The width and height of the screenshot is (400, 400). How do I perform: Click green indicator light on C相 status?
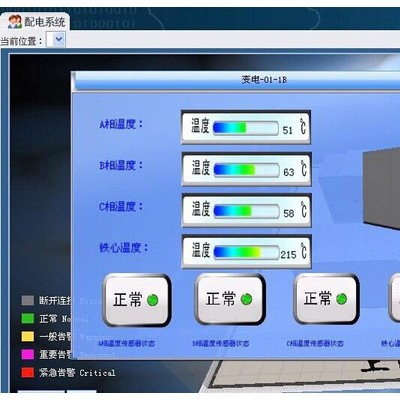click(x=342, y=299)
